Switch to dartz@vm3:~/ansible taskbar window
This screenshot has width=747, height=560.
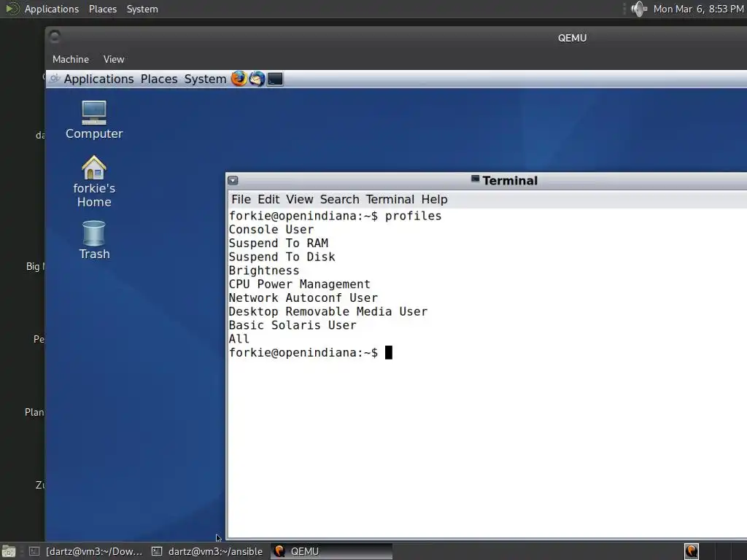coord(207,551)
